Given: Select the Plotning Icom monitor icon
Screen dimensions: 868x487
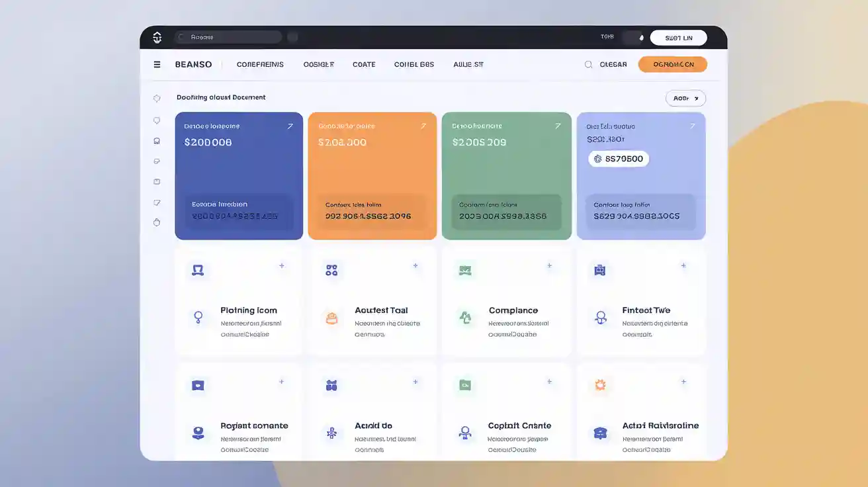Looking at the screenshot, I should click(197, 269).
